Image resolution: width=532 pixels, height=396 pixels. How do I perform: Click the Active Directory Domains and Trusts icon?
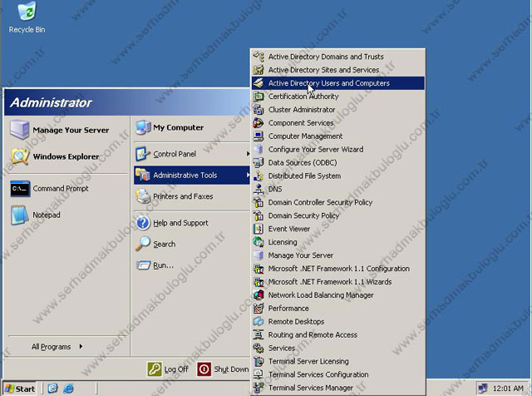259,57
